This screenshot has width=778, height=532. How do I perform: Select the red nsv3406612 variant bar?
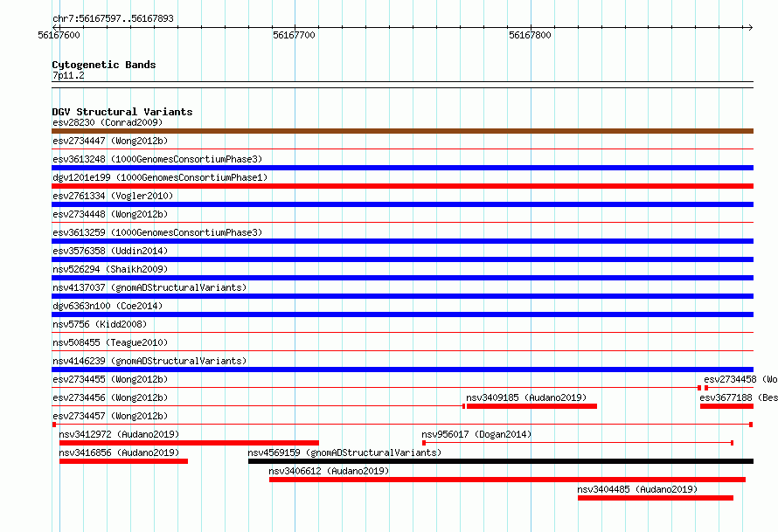point(507,480)
